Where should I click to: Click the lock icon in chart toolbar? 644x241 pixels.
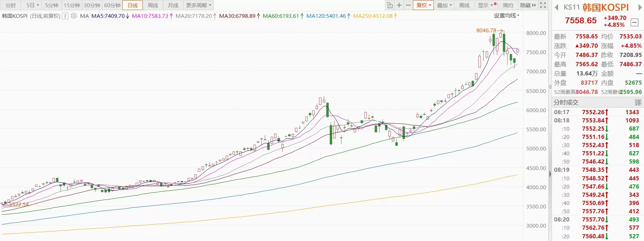(x=389, y=5)
